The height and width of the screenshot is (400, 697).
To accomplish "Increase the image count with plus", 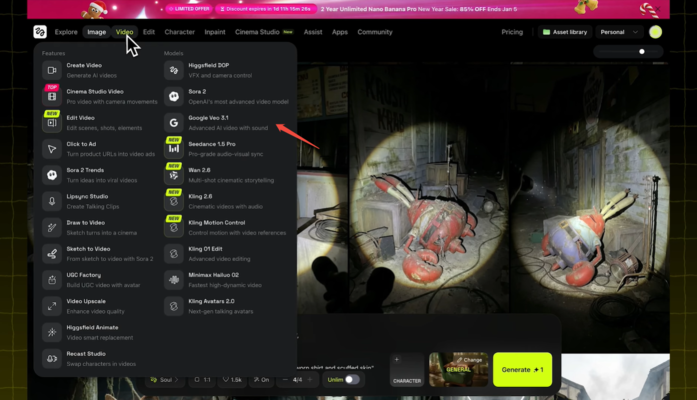I will click(310, 380).
